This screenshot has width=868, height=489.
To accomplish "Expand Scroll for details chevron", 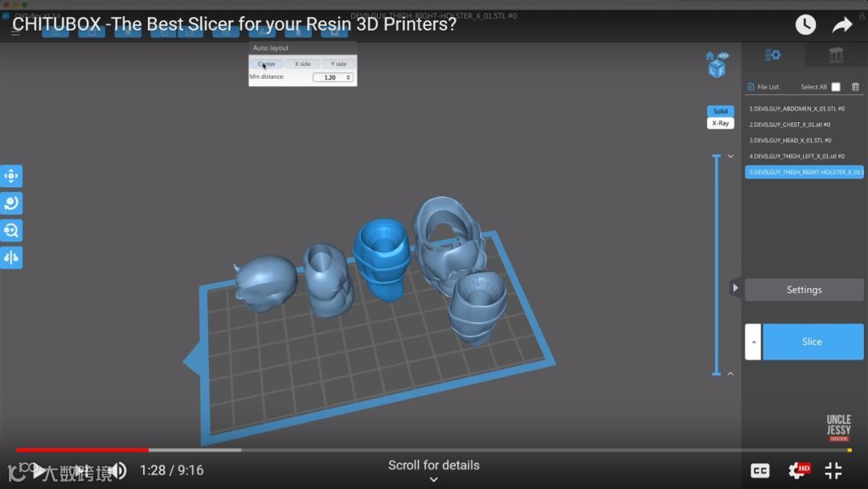I will click(x=434, y=479).
